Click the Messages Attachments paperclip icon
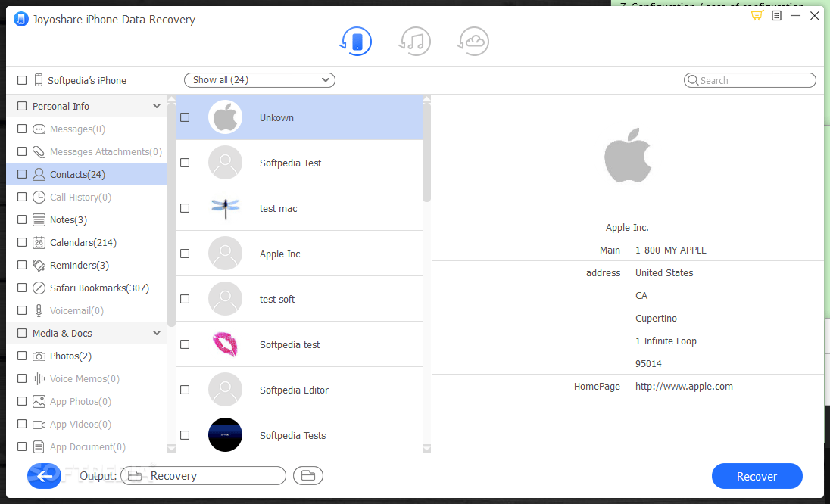Image resolution: width=830 pixels, height=504 pixels. [x=39, y=152]
